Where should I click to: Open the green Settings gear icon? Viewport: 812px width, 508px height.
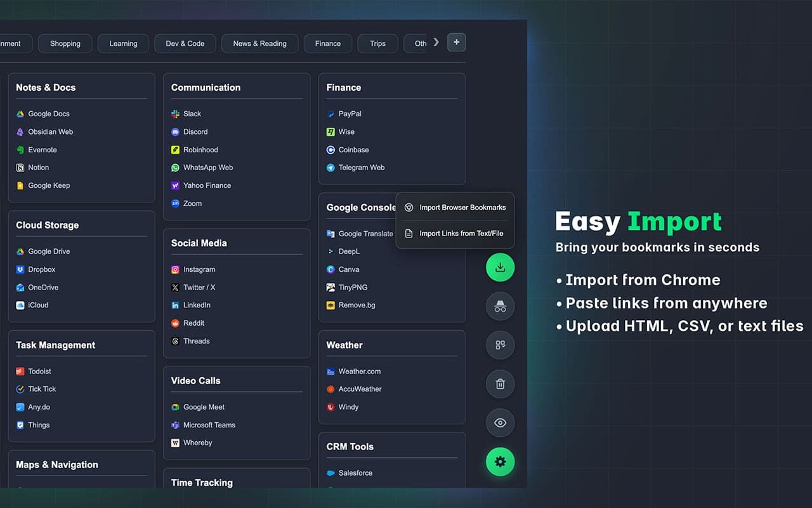(x=500, y=462)
